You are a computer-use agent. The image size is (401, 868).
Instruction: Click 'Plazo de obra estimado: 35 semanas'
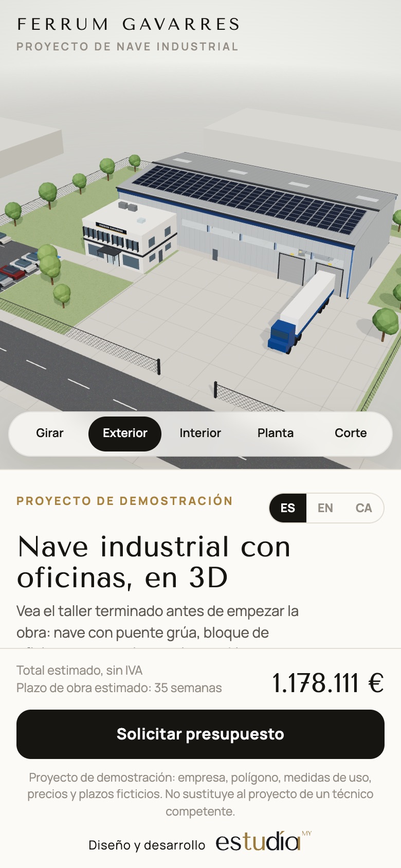(x=119, y=688)
